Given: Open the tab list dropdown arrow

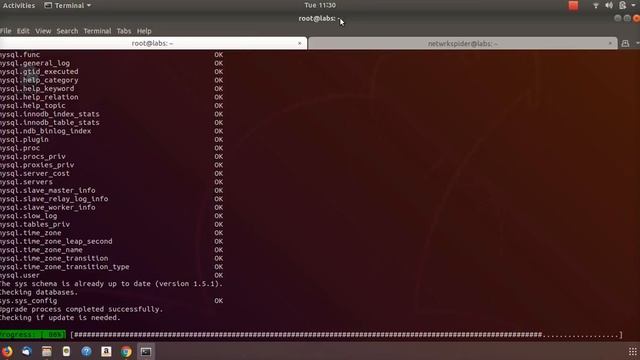Looking at the screenshot, I should point(638,43).
